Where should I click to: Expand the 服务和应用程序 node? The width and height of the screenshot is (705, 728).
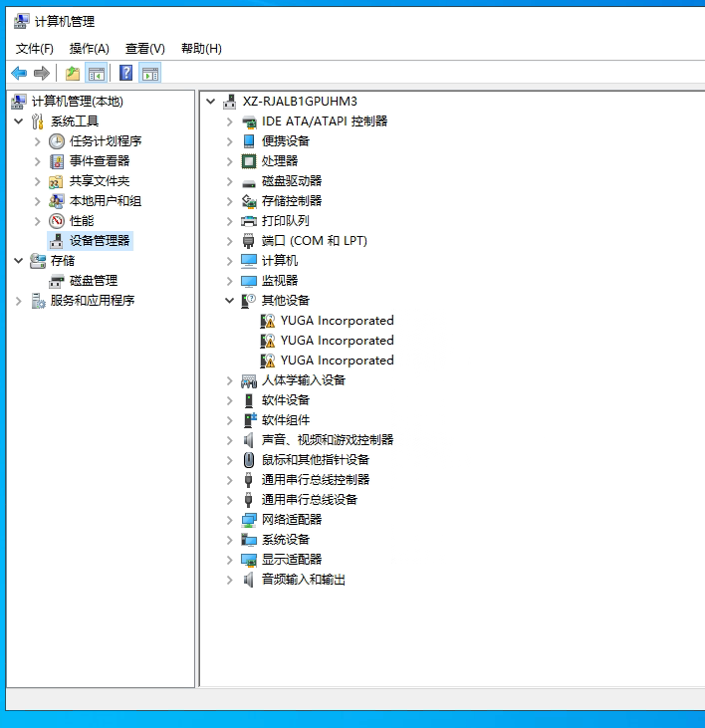(19, 301)
